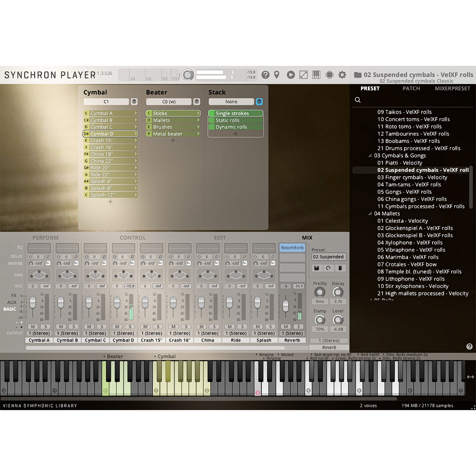Mute the Cymbal D channel
This screenshot has width=476, height=476.
click(x=117, y=327)
